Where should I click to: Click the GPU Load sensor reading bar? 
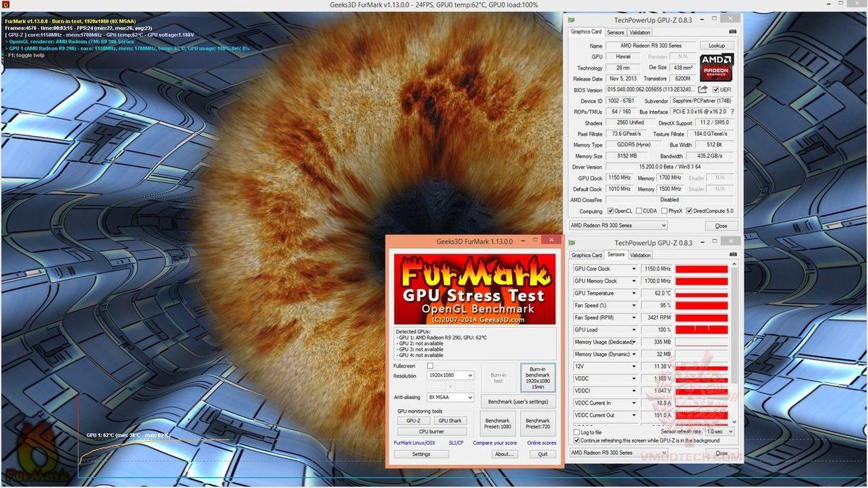tap(702, 330)
